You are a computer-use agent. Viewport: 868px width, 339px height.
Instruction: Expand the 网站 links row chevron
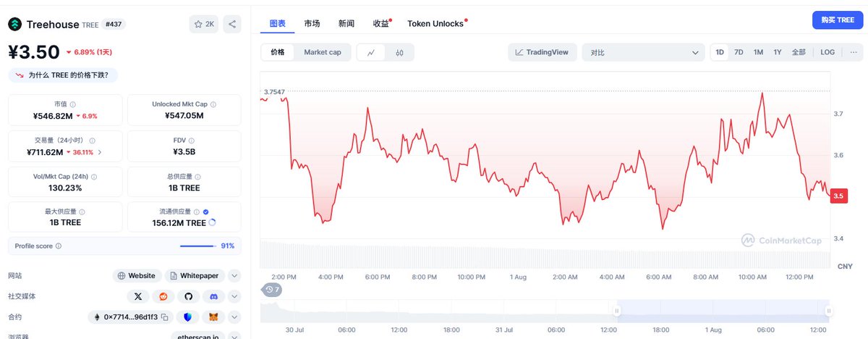[234, 276]
